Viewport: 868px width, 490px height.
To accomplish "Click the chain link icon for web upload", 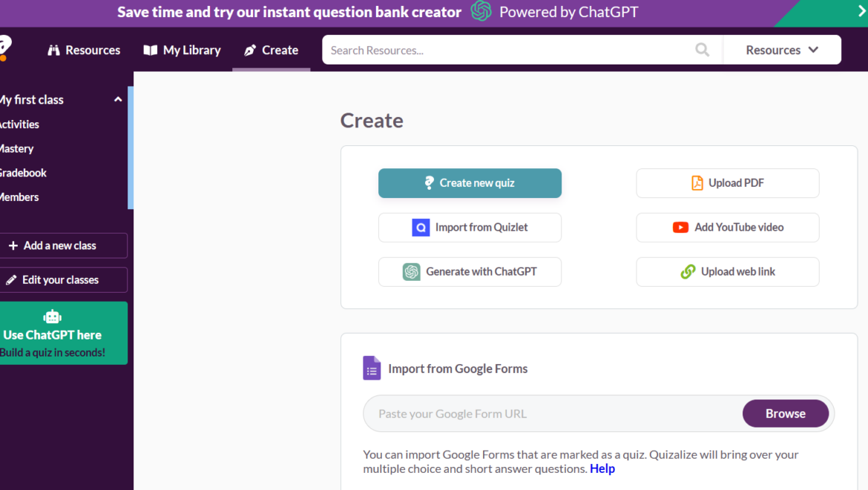I will 688,272.
